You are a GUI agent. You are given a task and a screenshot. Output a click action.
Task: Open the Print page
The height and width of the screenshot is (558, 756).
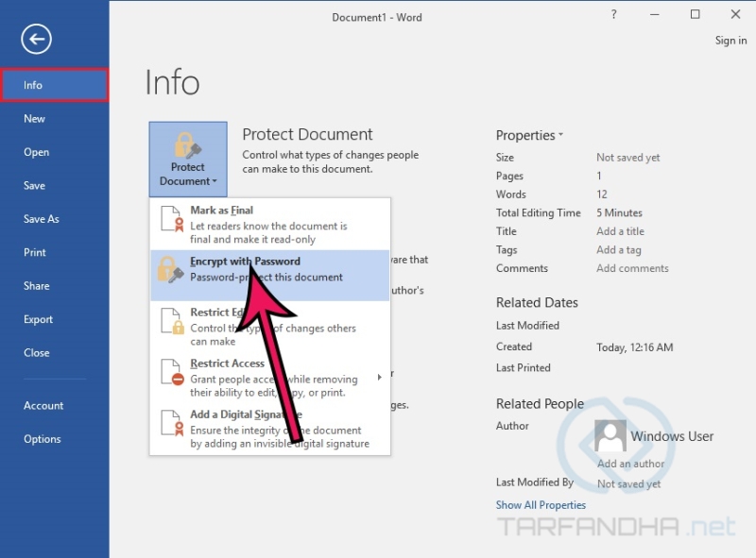pos(55,252)
